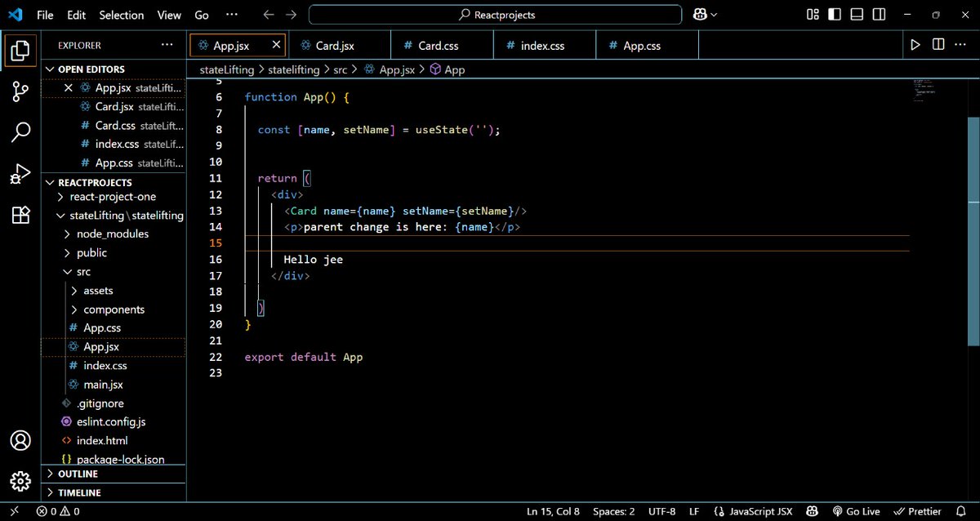Open the Manage gear icon
The height and width of the screenshot is (521, 980).
20,481
